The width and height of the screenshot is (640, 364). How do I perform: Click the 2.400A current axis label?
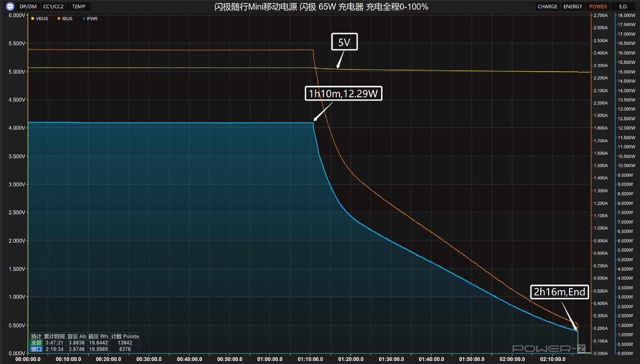(x=601, y=53)
